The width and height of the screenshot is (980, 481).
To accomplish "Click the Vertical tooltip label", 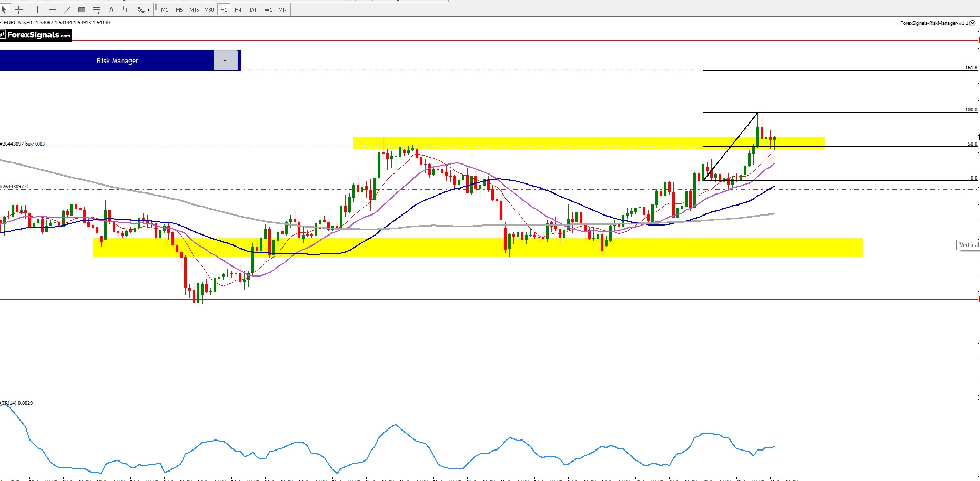I will [x=968, y=245].
